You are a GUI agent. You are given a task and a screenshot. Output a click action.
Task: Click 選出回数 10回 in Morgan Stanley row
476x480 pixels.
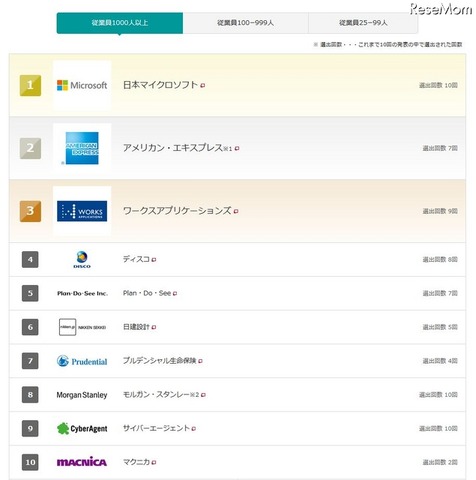point(438,395)
